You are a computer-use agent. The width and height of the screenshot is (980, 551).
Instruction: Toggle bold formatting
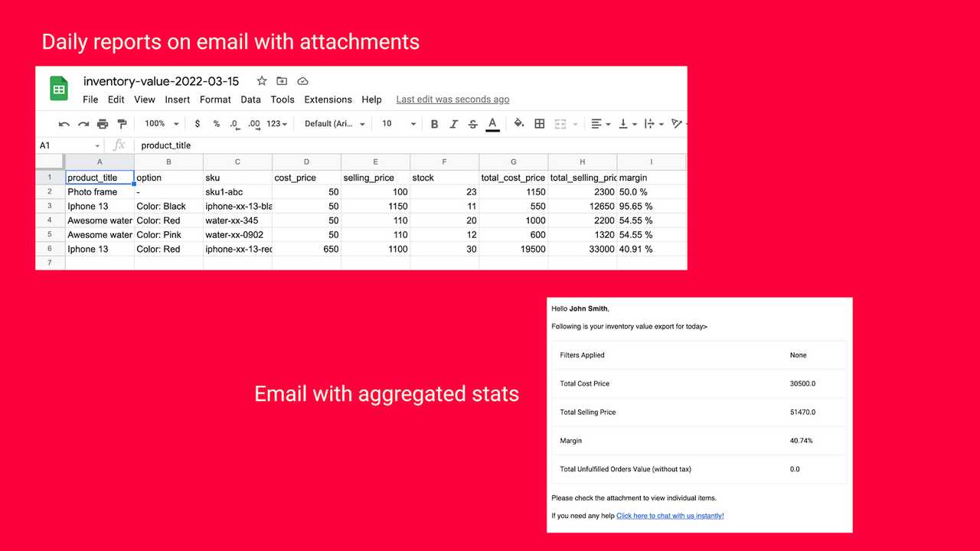(434, 124)
